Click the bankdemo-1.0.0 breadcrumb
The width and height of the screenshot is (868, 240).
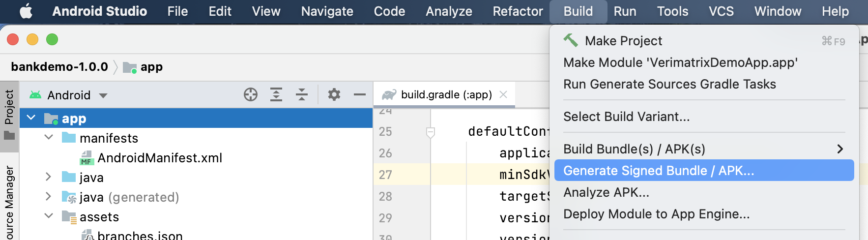point(59,67)
